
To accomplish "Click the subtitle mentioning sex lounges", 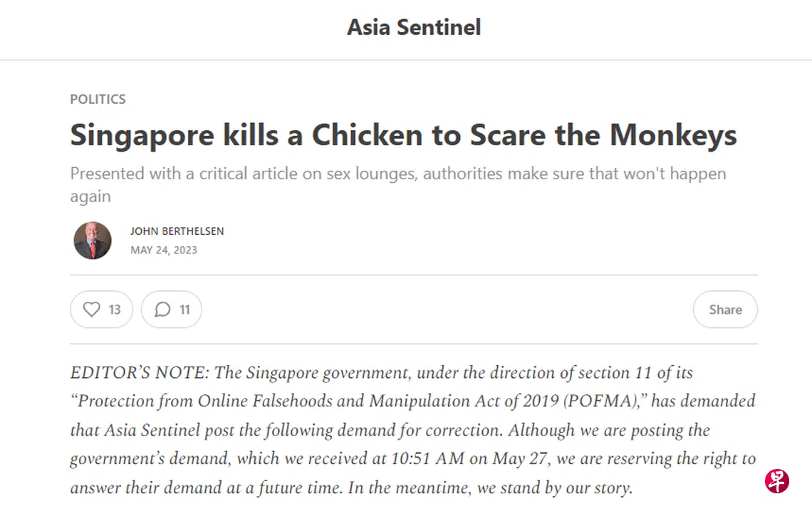I will (x=398, y=185).
